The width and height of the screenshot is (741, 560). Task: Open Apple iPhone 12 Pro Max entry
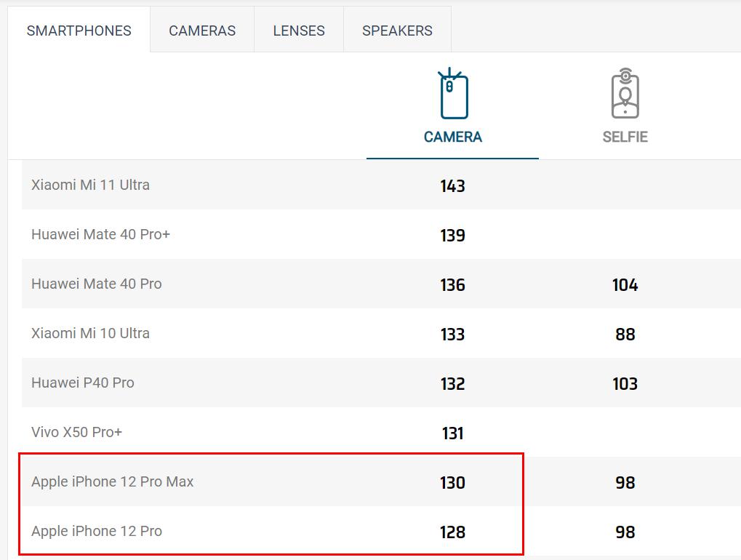112,481
